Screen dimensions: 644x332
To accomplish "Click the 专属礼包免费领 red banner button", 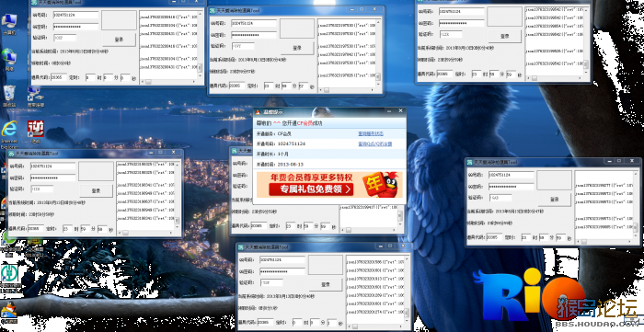I will click(311, 189).
